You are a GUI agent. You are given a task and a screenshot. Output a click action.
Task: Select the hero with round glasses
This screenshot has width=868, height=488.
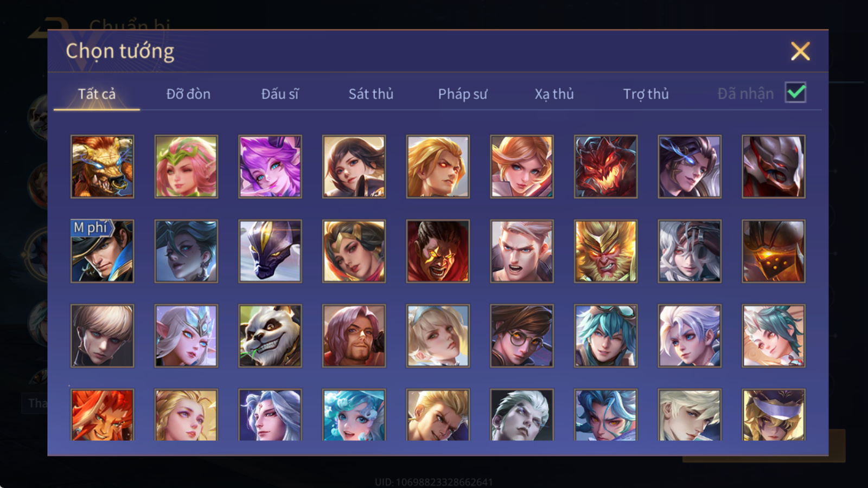coord(521,336)
